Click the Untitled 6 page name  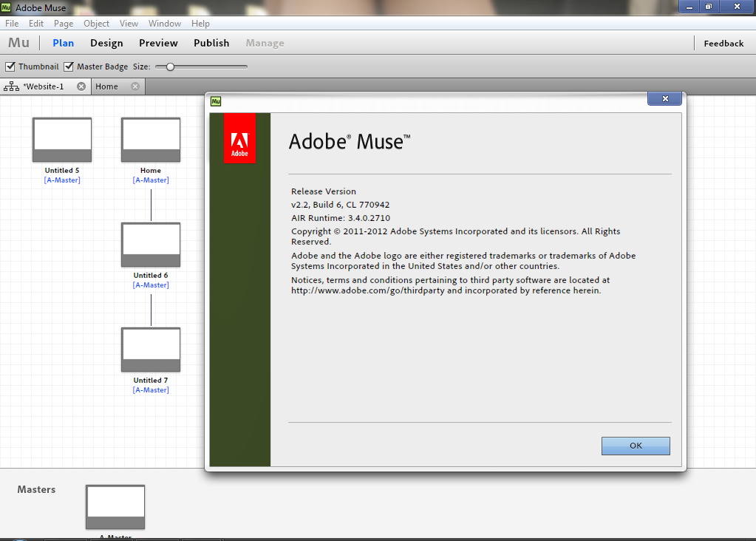(x=151, y=276)
